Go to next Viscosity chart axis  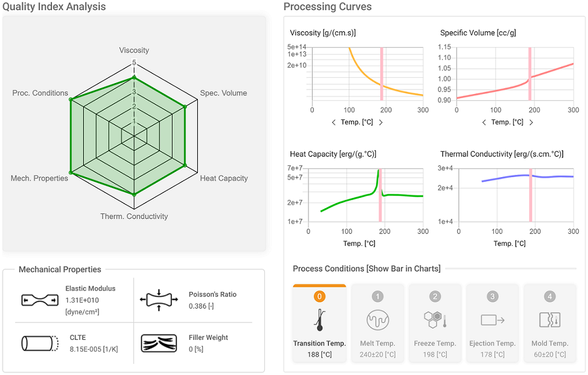pyautogui.click(x=381, y=122)
